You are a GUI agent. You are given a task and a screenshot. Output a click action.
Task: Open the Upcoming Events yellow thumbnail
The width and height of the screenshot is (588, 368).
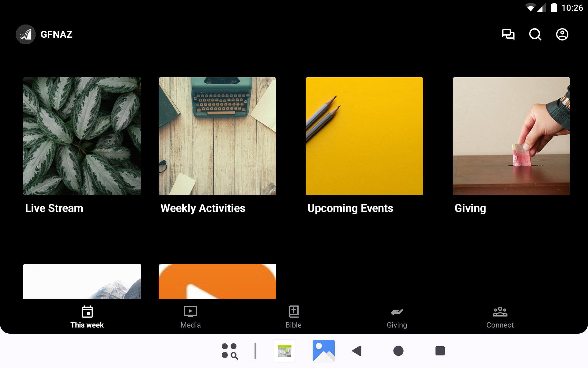click(364, 136)
